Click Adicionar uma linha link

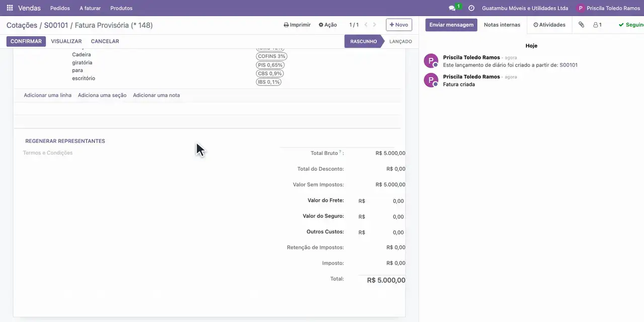point(48,95)
